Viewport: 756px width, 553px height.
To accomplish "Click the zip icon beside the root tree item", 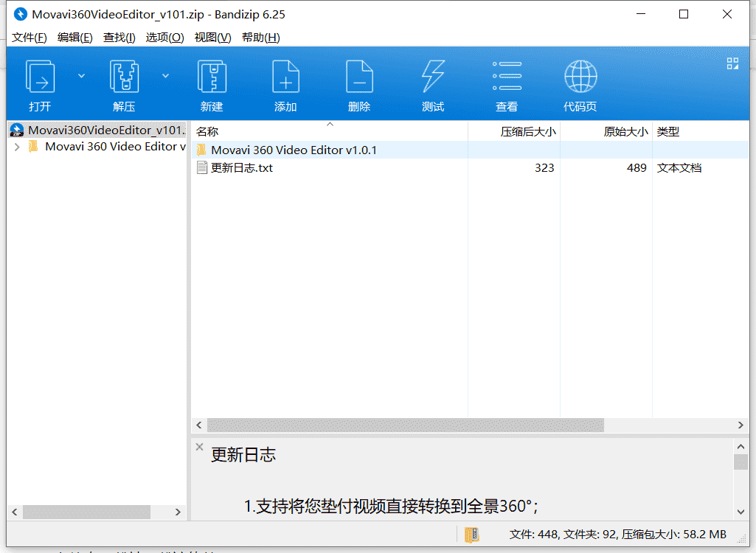I will [17, 131].
